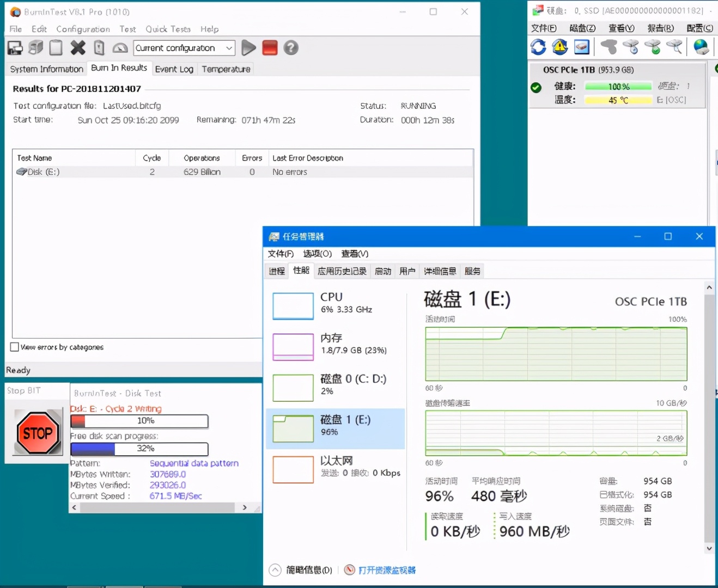
Task: Clear results with the black X toolbar icon
Action: pyautogui.click(x=77, y=48)
